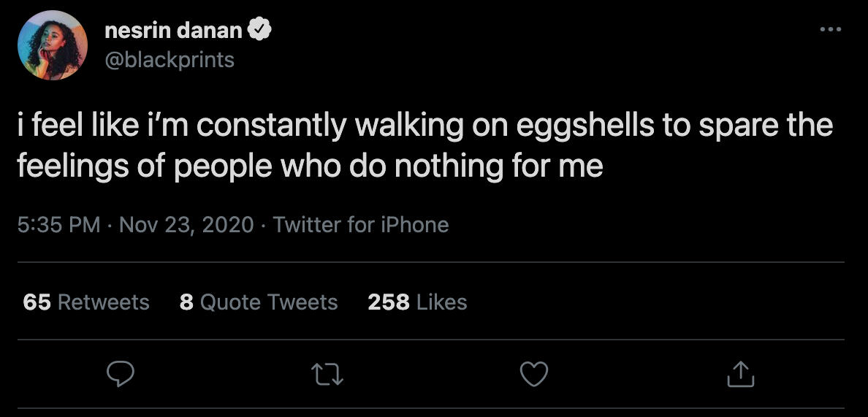Click the number 258 beside Likes
868x417 pixels.
pyautogui.click(x=388, y=302)
